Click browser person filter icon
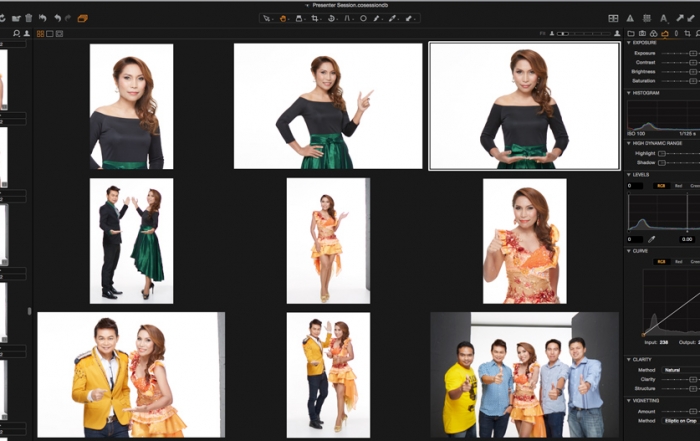The width and height of the screenshot is (700, 441). coord(27,33)
